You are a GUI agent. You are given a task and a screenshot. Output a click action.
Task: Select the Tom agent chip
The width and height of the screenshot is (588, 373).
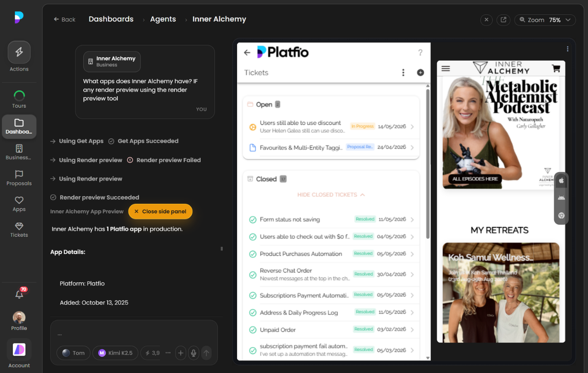pyautogui.click(x=73, y=353)
